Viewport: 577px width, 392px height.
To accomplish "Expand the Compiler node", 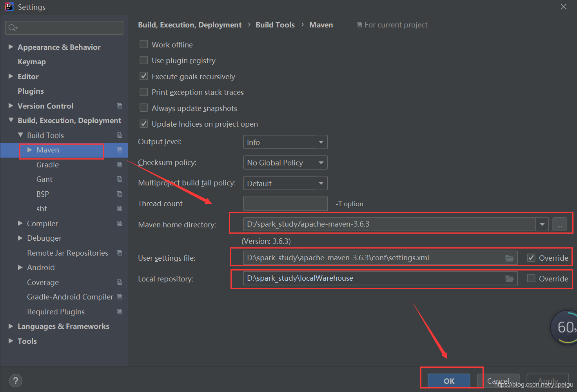I will [x=20, y=223].
